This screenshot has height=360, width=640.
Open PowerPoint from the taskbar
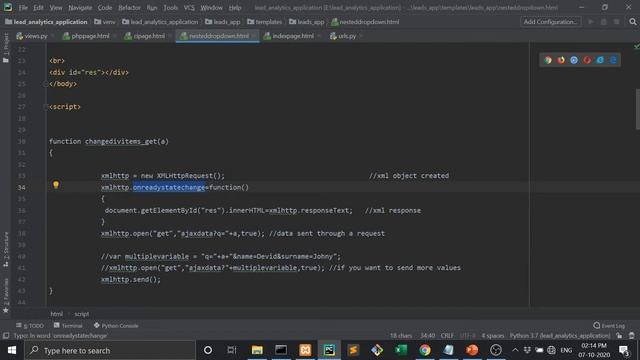pos(472,350)
